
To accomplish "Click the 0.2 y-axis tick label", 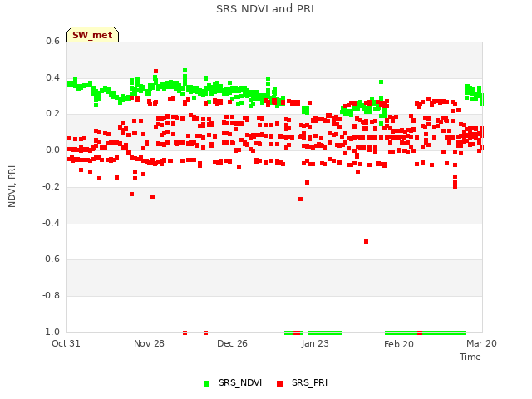I will point(52,113).
